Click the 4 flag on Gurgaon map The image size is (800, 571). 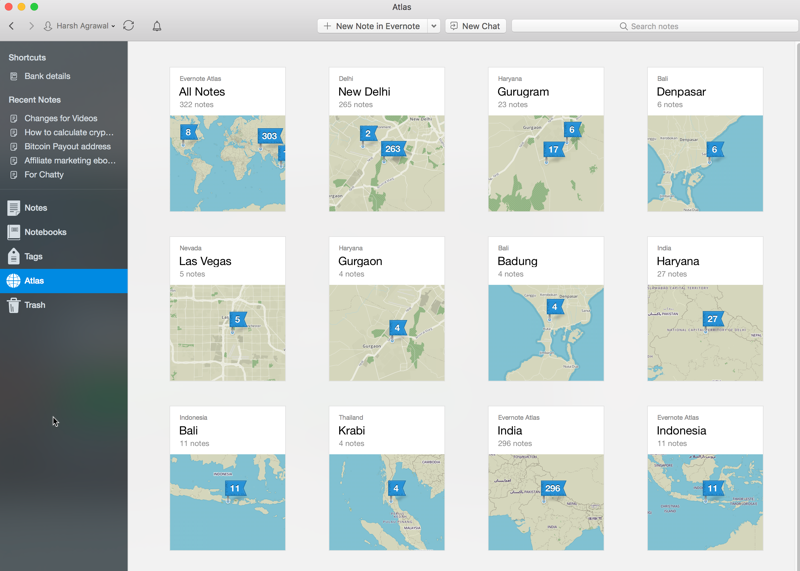pyautogui.click(x=397, y=328)
